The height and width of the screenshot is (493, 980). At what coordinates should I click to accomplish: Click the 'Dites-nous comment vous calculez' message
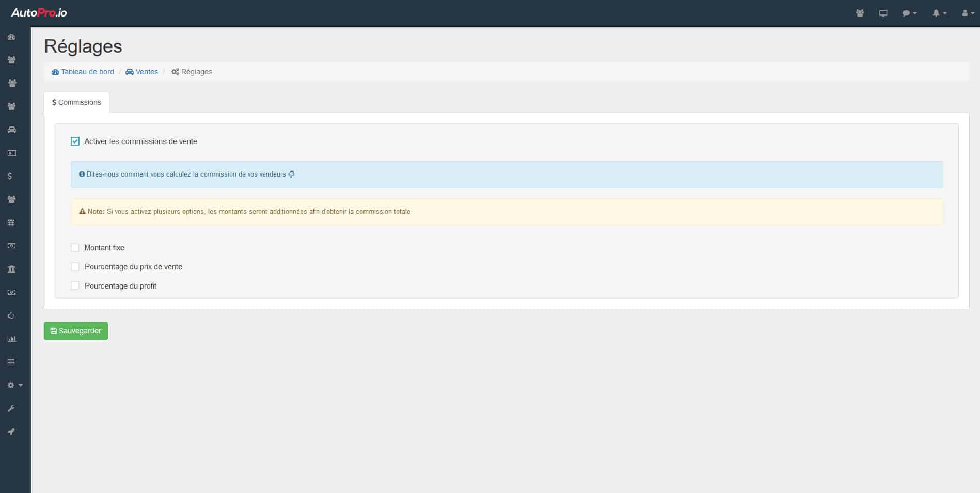(186, 174)
